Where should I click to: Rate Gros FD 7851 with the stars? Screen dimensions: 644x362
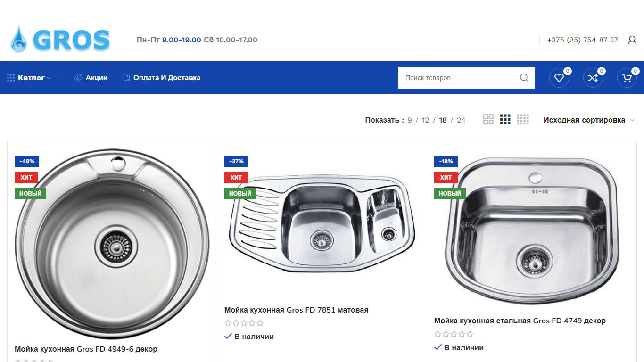244,323
